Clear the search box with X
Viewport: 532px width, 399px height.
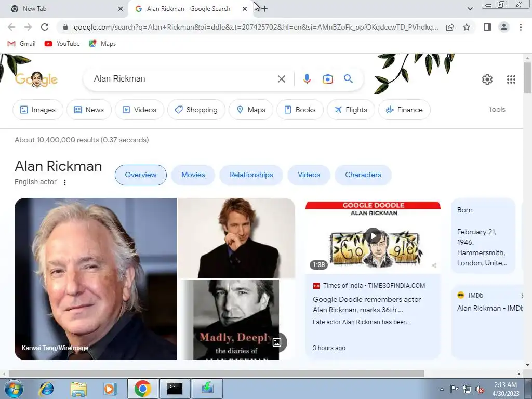(281, 79)
